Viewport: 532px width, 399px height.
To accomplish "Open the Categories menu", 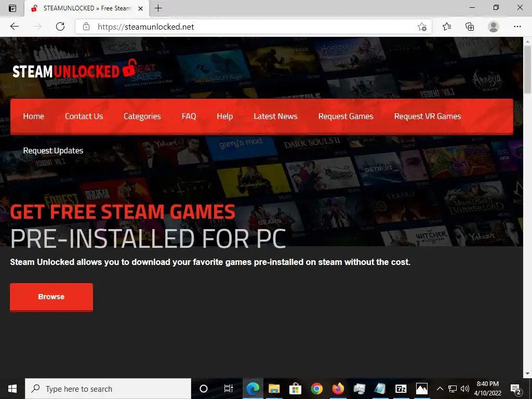I will tap(142, 116).
